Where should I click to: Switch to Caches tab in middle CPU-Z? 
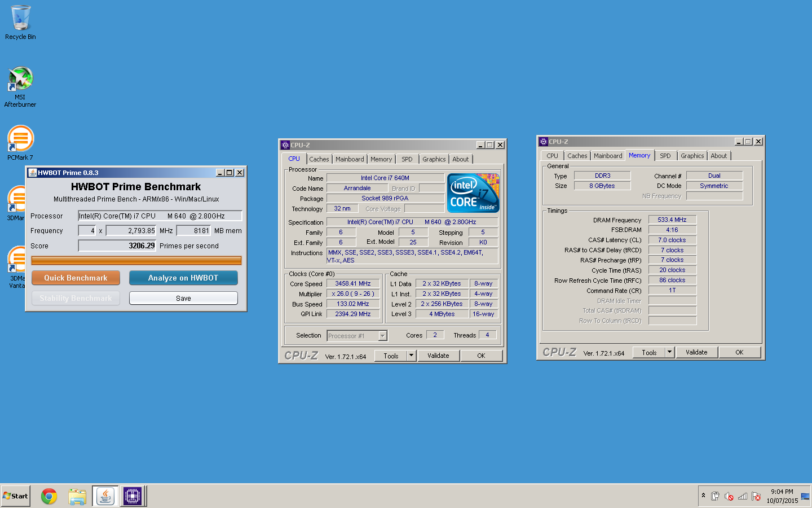(x=319, y=159)
